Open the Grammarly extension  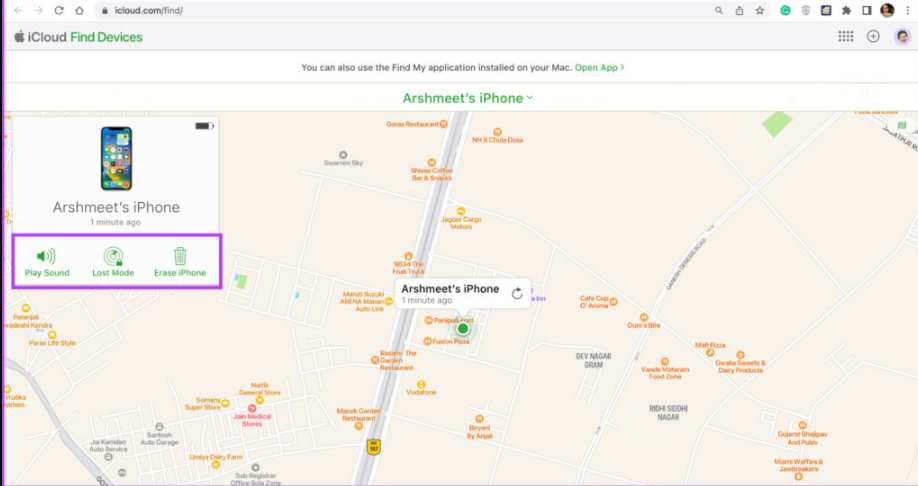click(785, 11)
